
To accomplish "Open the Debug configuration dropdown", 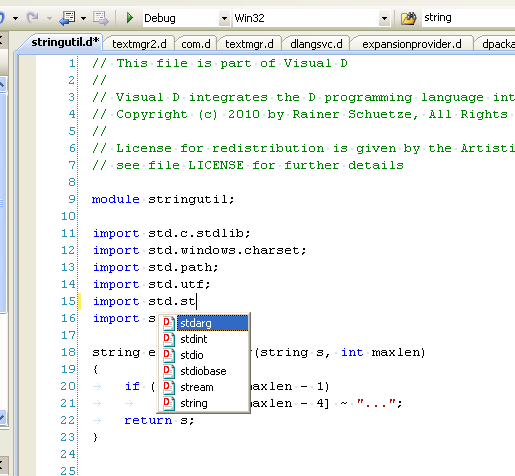I will pos(225,18).
